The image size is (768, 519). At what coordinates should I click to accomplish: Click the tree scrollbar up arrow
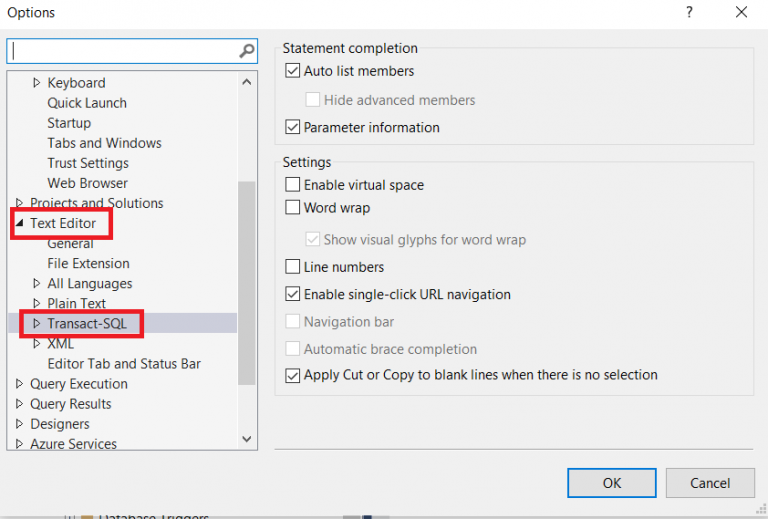(247, 82)
